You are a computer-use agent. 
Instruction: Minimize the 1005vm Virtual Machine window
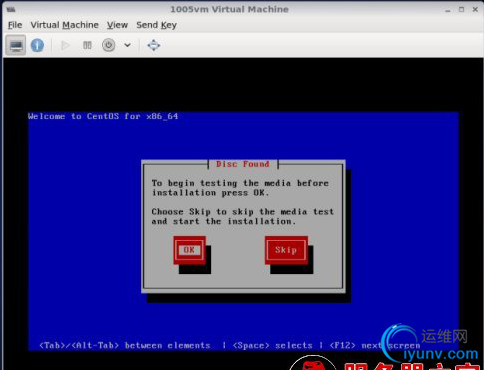pyautogui.click(x=448, y=10)
